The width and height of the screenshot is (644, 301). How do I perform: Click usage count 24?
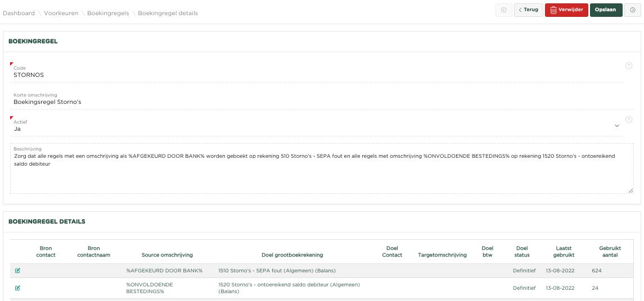(595, 288)
